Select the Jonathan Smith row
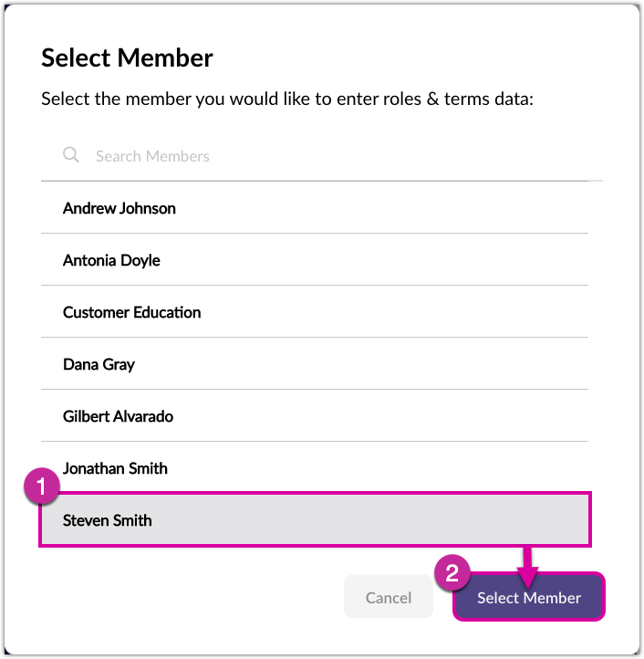This screenshot has height=659, width=644. pos(115,468)
